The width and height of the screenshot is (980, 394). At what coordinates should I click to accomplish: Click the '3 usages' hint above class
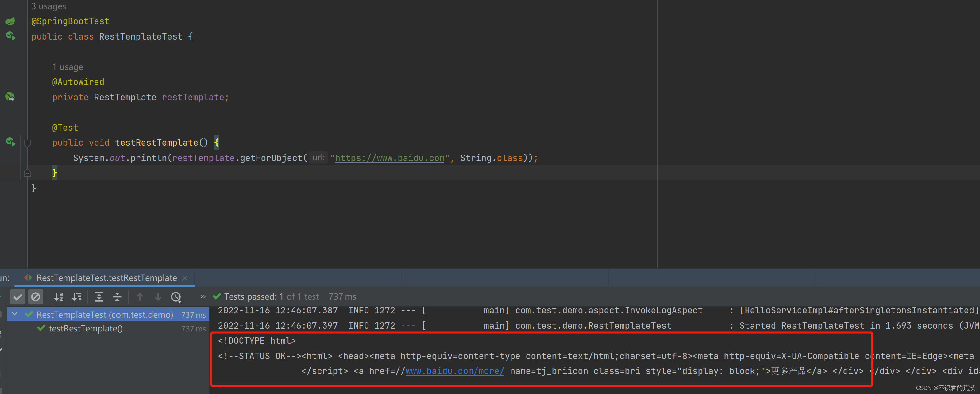click(48, 6)
